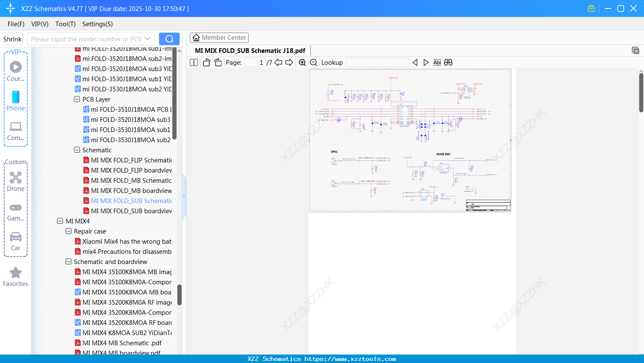Open mi FOLD-3530J18MOA sub1 YiDian file
The height and width of the screenshot is (363, 644).
(123, 79)
